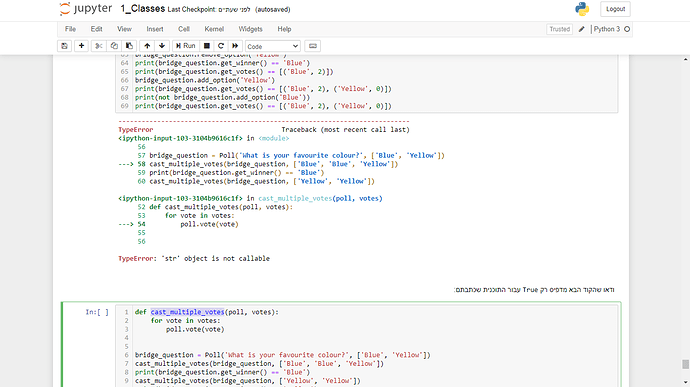Open the Widgets menu
The width and height of the screenshot is (690, 387).
250,29
